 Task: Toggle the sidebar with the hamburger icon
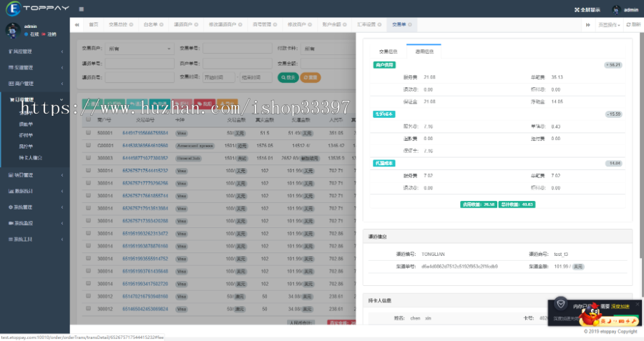click(x=82, y=9)
